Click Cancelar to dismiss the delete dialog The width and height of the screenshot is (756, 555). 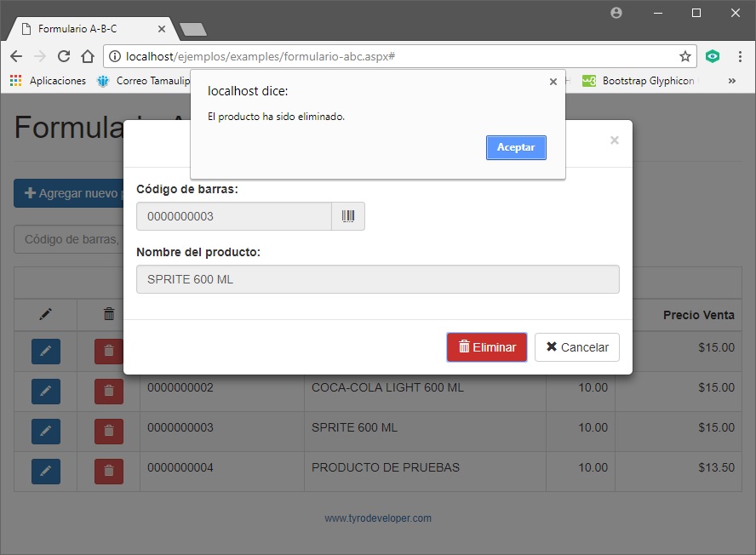(576, 347)
